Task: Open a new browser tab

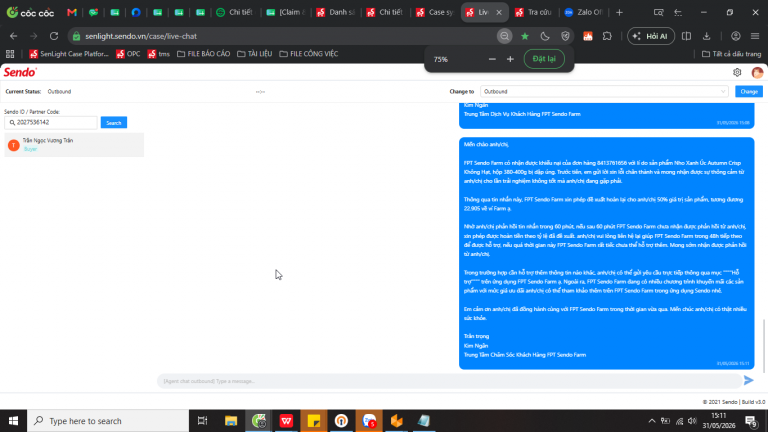Action: [619, 12]
